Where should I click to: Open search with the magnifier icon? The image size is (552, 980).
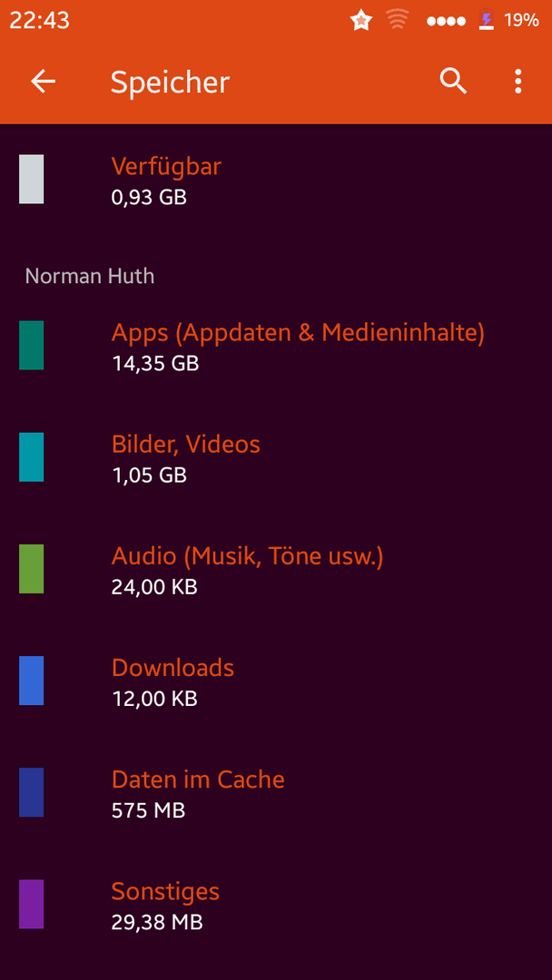tap(453, 82)
